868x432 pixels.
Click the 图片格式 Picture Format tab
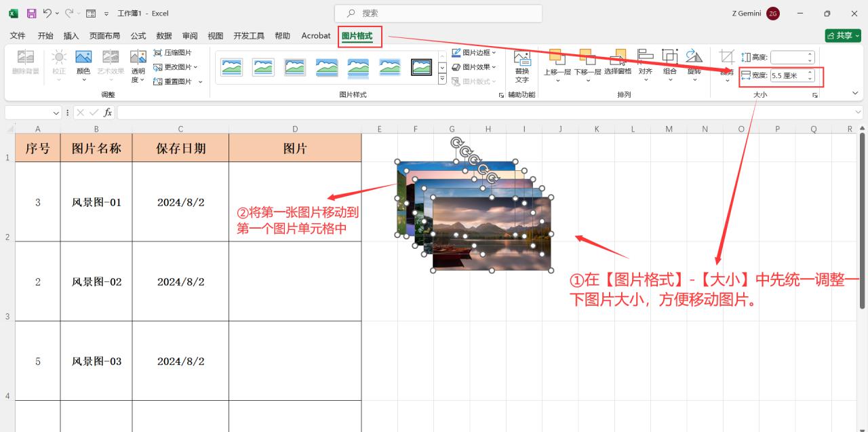[357, 36]
